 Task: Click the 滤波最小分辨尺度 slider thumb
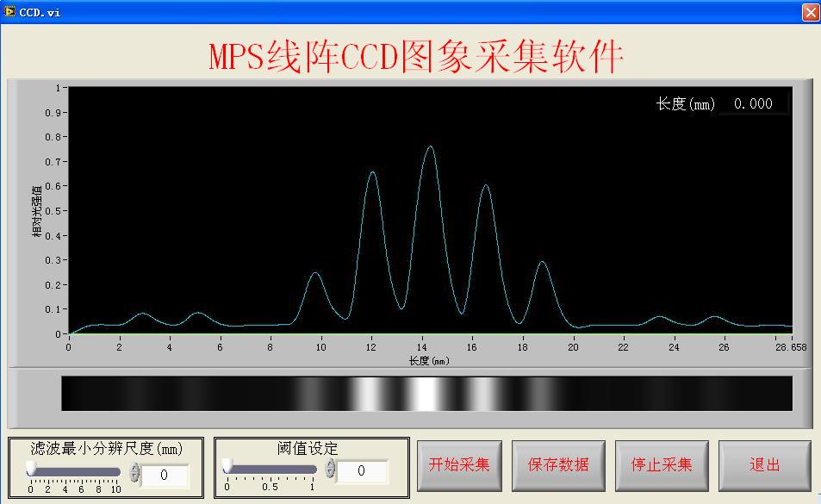[31, 468]
